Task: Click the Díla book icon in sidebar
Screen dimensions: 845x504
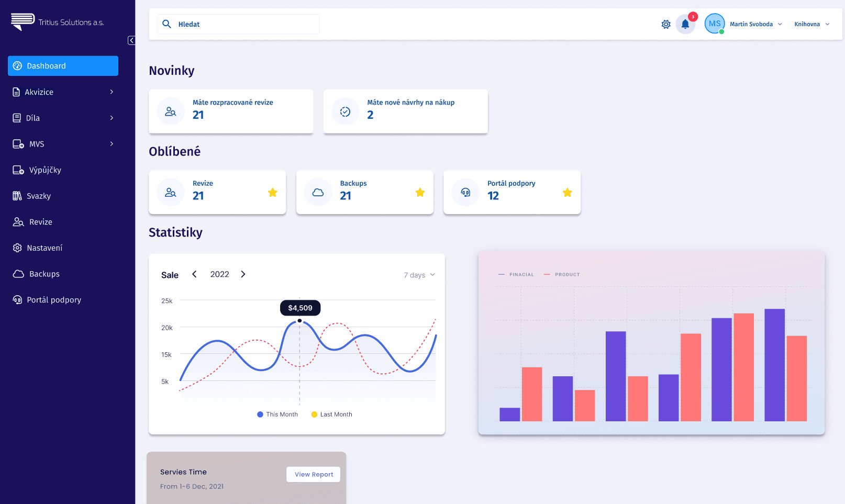Action: [x=17, y=118]
